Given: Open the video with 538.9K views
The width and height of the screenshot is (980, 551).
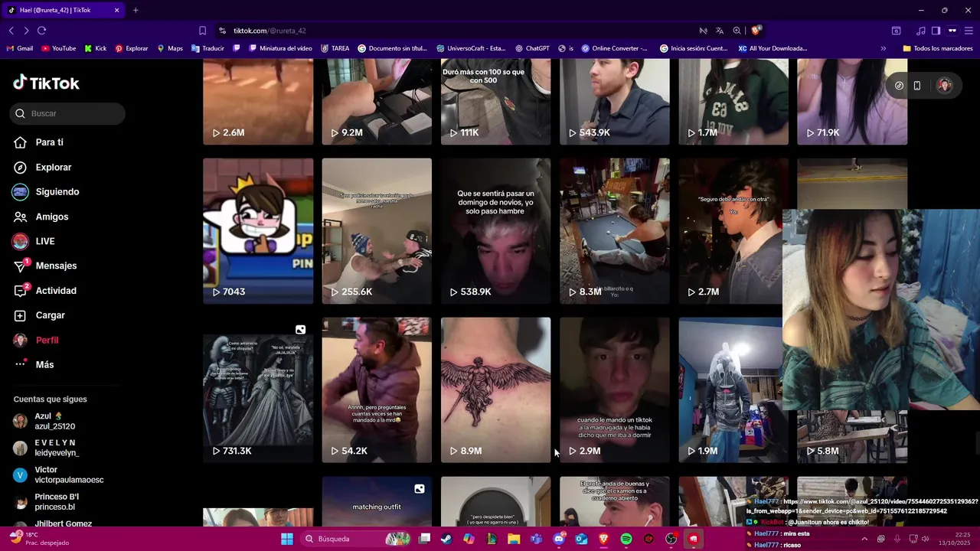Looking at the screenshot, I should pos(495,231).
